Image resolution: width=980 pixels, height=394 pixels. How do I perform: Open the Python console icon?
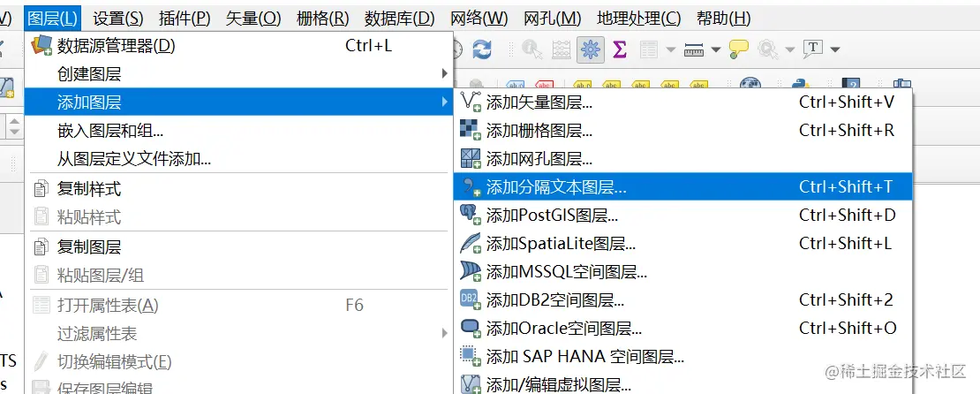(801, 83)
